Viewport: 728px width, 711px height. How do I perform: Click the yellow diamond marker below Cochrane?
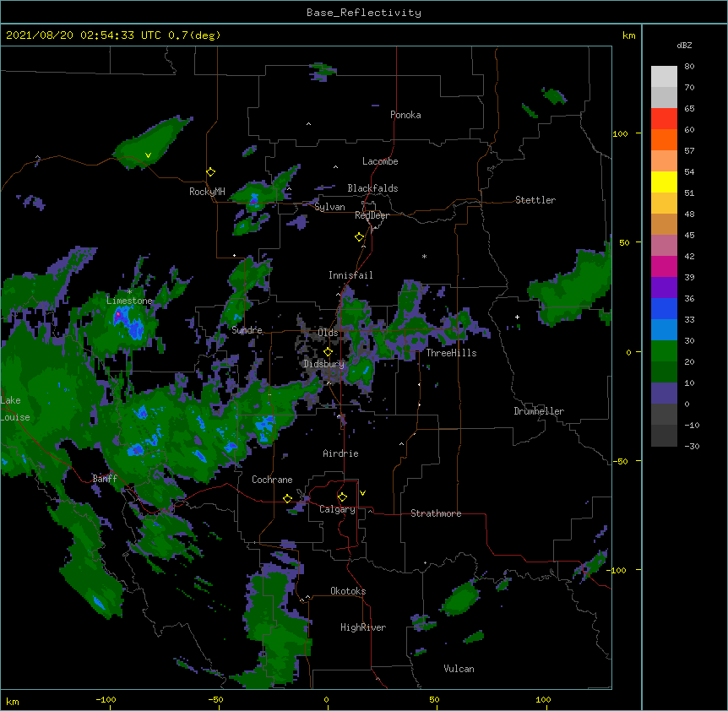point(287,498)
